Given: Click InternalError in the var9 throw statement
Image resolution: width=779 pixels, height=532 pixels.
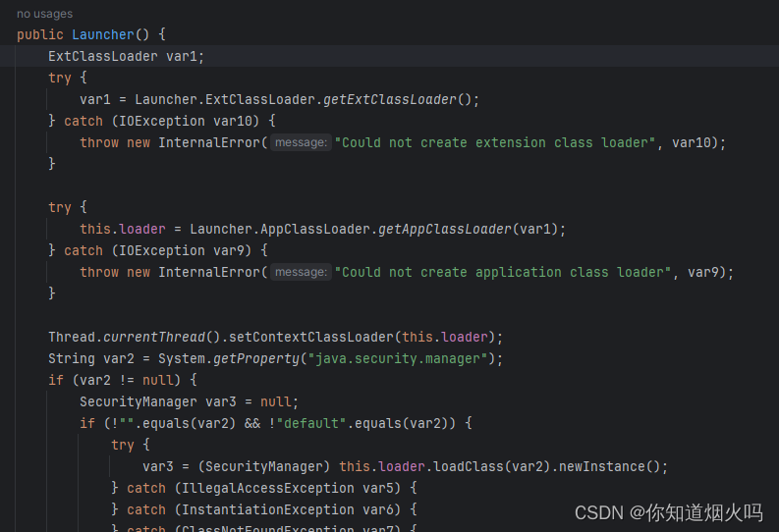Looking at the screenshot, I should 209,273.
